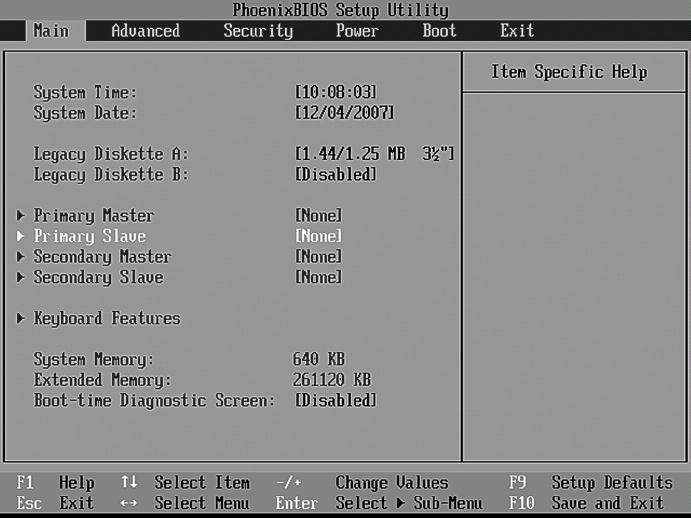Open the Advanced menu tab
Image resolution: width=691 pixels, height=518 pixels.
(x=145, y=31)
